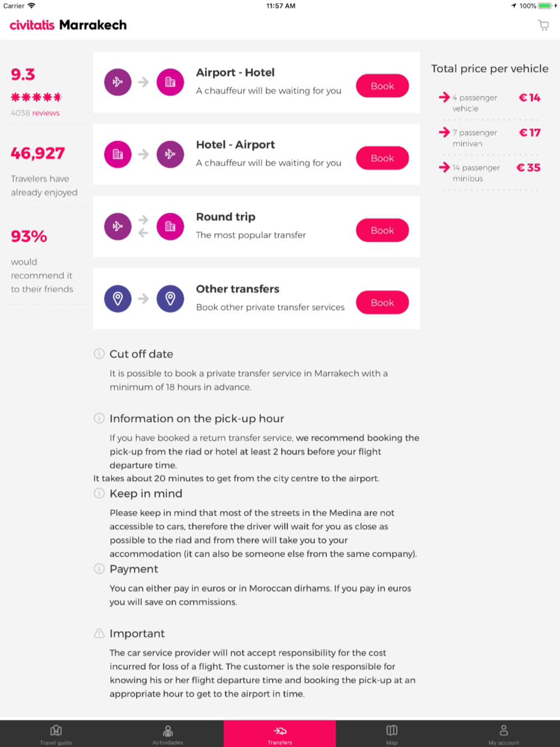Tap the hotel building icon in Hotel - Airport row
The width and height of the screenshot is (560, 747).
(x=118, y=155)
